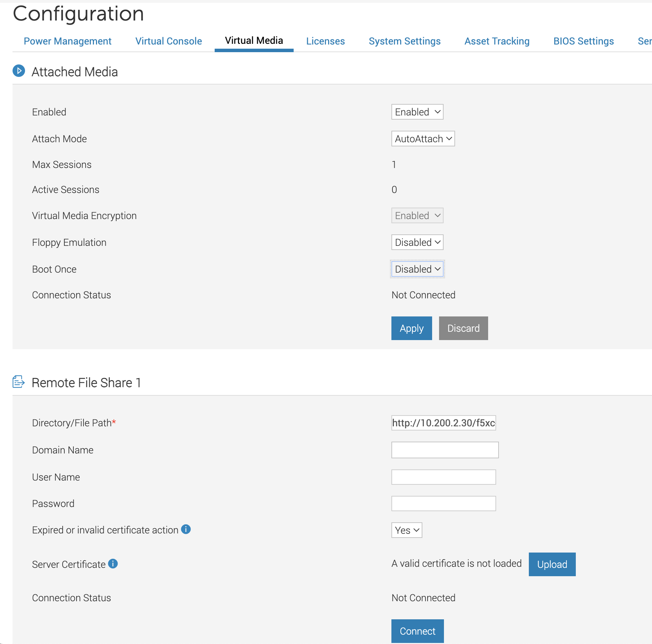Upload a server certificate
652x644 pixels.
click(552, 564)
